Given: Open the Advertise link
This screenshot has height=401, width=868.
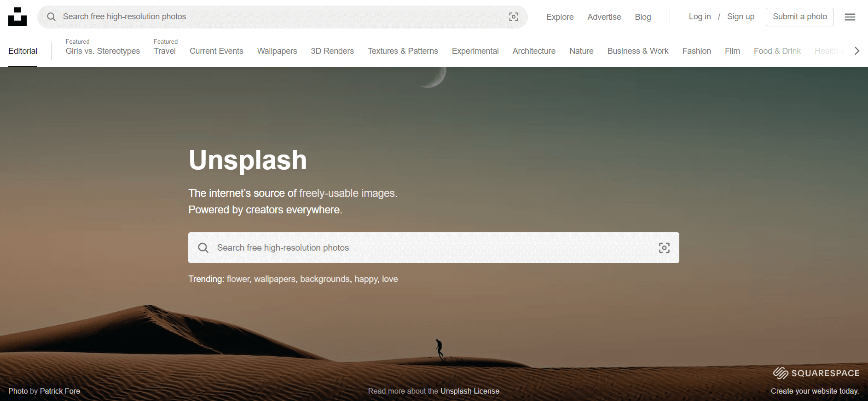Looking at the screenshot, I should coord(604,17).
